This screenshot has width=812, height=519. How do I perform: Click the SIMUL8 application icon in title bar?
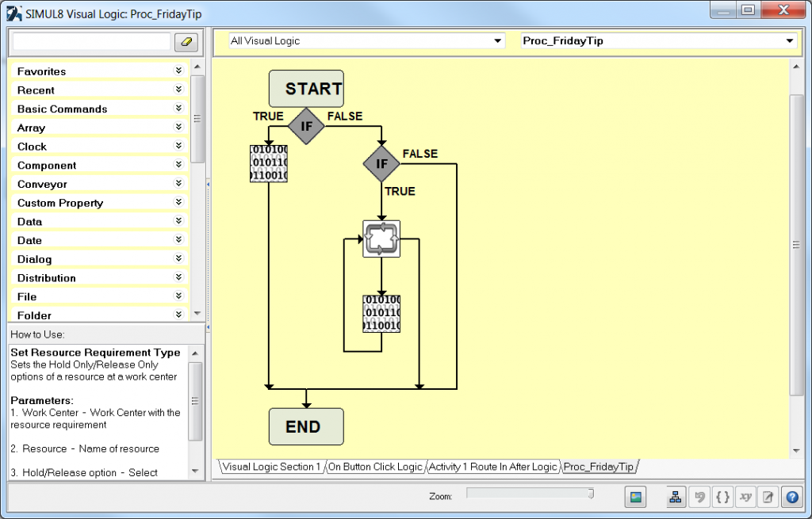coord(14,13)
